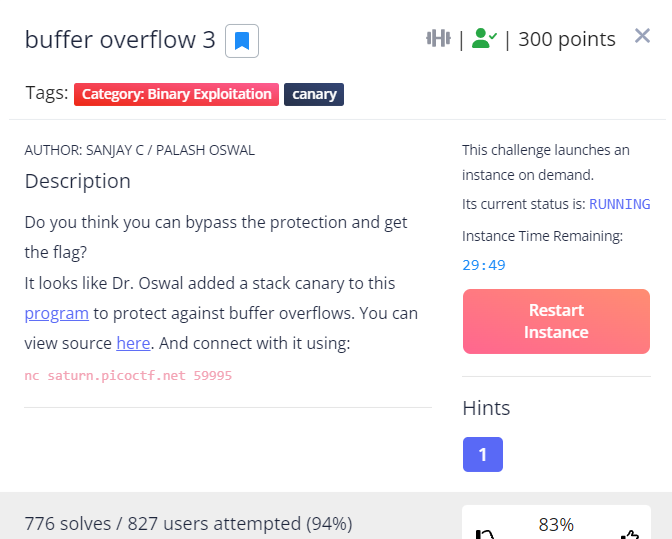Click the Hints section heading
Viewport: 672px width, 539px height.
pos(486,408)
